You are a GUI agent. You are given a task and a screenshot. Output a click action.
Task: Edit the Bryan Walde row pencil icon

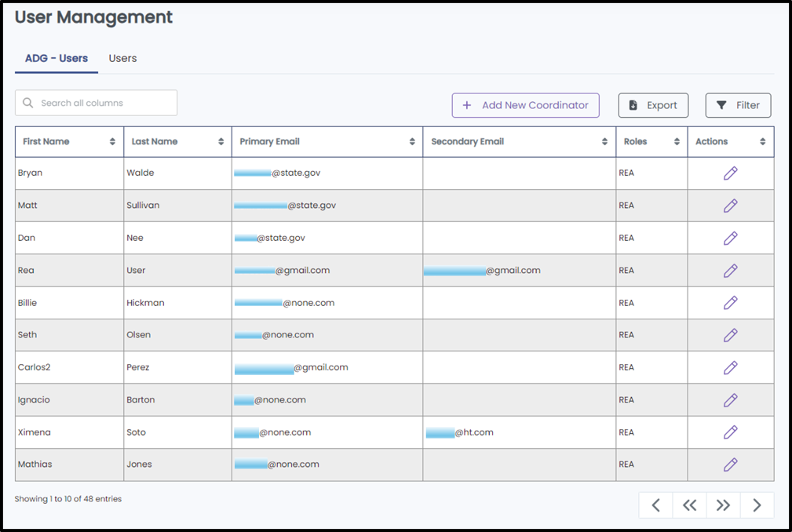pos(730,173)
